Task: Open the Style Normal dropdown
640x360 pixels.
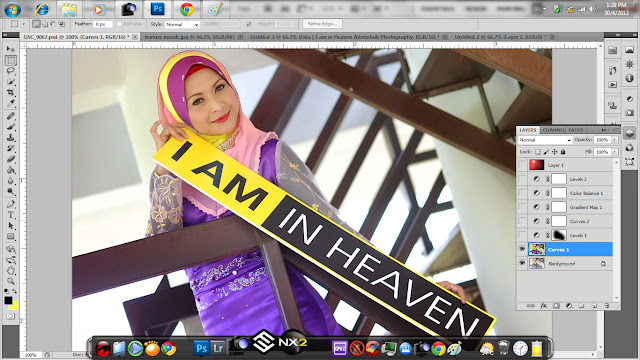Action: (x=182, y=24)
